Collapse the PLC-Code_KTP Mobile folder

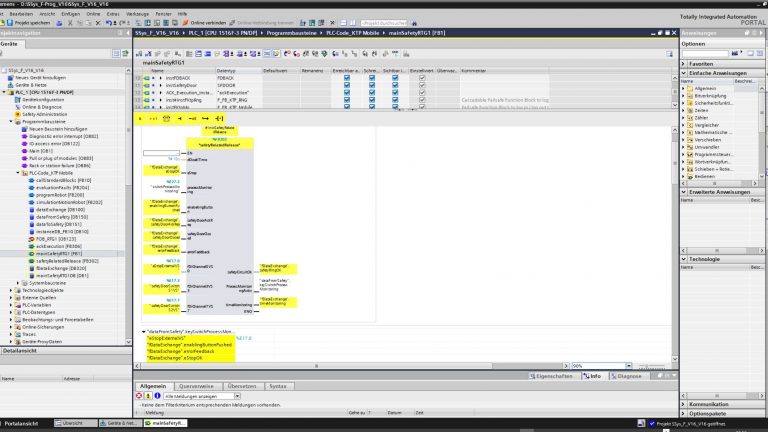click(x=18, y=173)
